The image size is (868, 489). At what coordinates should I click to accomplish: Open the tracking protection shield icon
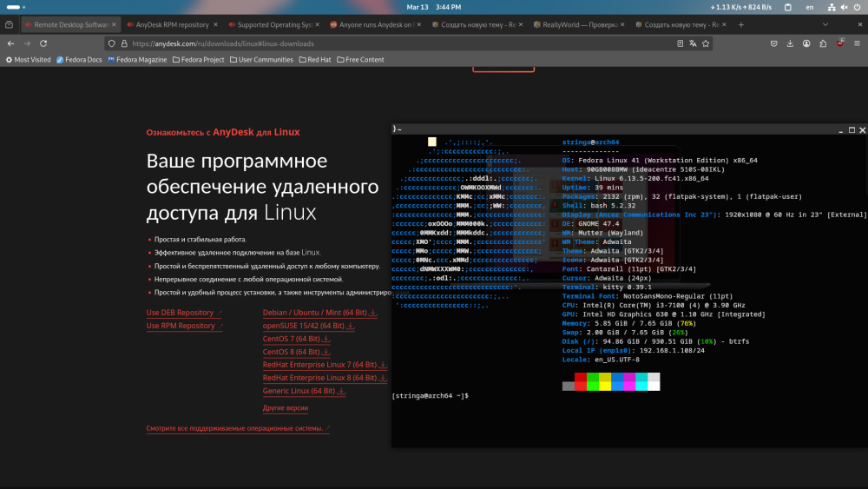pyautogui.click(x=112, y=43)
